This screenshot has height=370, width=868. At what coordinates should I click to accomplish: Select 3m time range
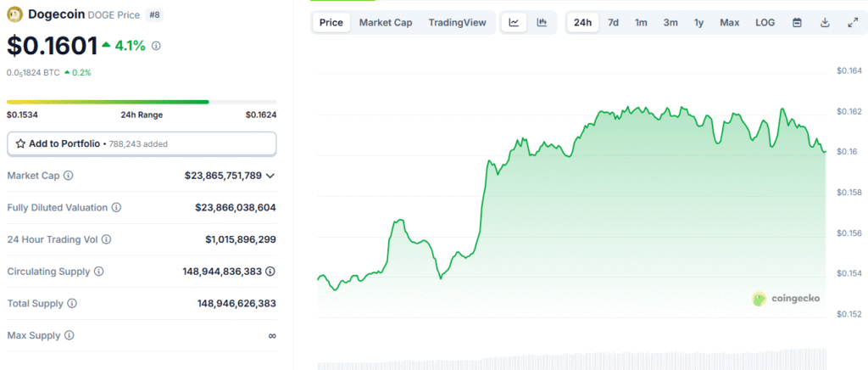[670, 23]
